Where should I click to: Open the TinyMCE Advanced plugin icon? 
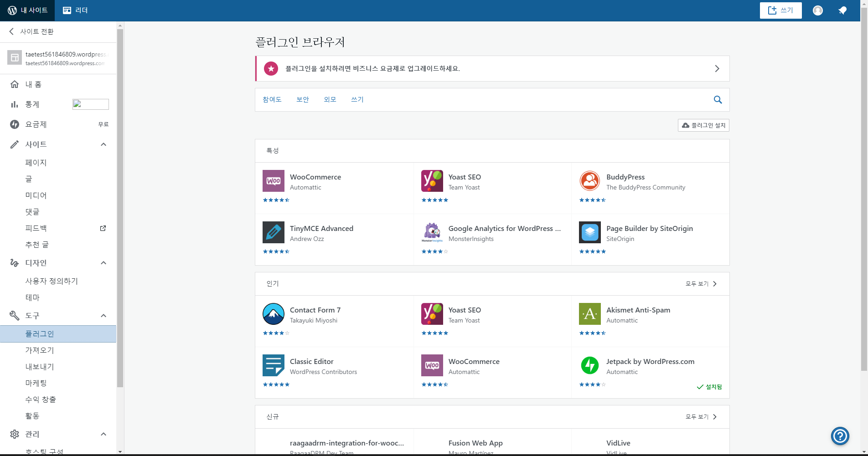pos(274,232)
